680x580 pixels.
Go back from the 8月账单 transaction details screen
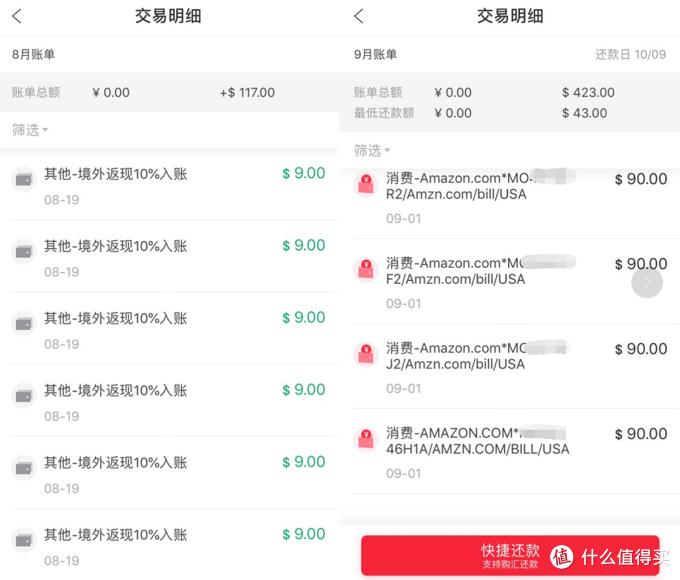17,16
